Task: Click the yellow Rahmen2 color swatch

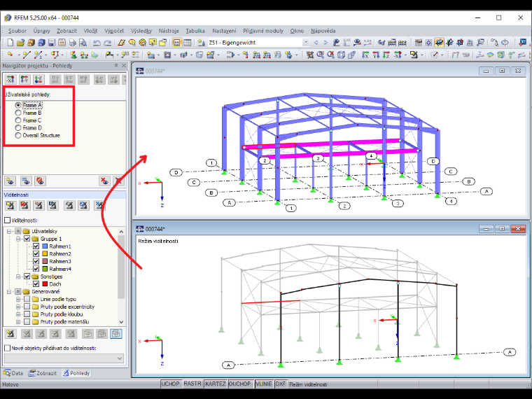Action: point(45,254)
